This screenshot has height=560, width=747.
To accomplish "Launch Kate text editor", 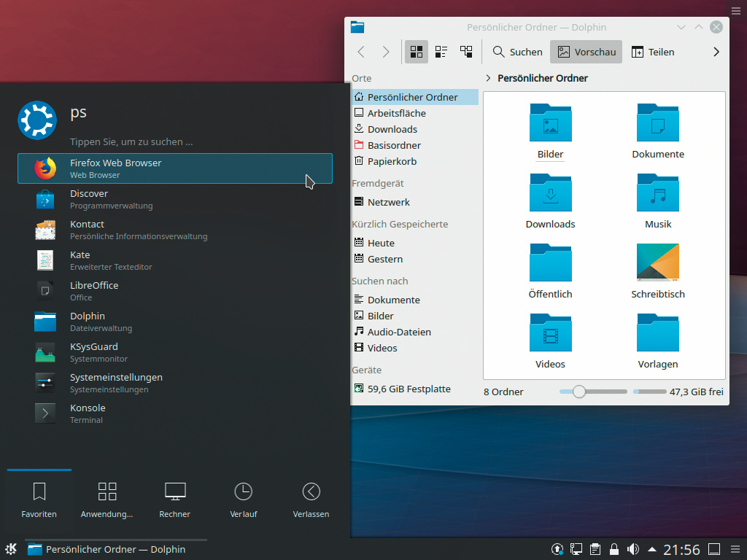I will coord(80,260).
